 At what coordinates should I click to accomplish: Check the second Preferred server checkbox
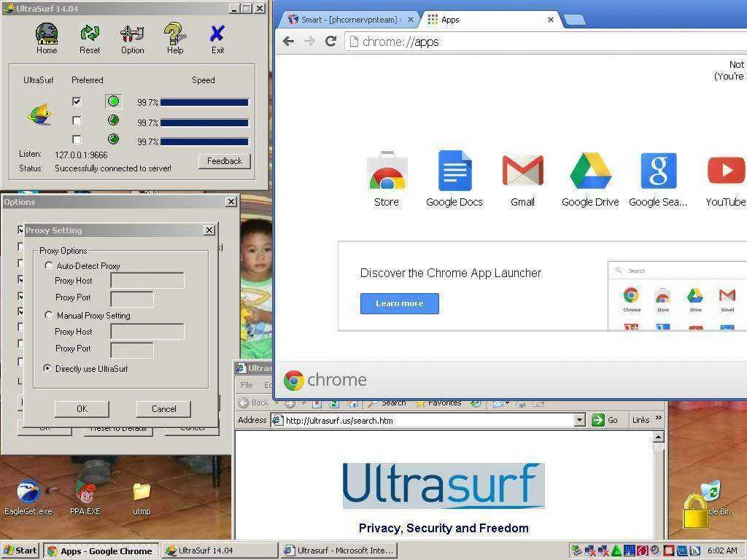(x=77, y=120)
